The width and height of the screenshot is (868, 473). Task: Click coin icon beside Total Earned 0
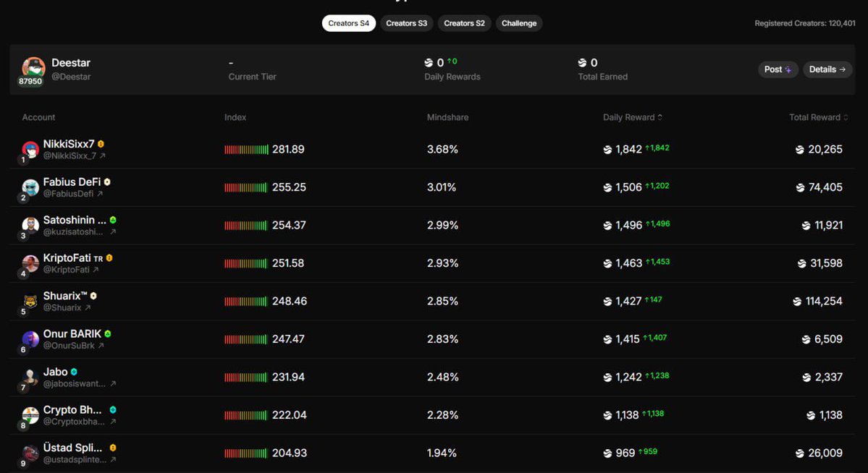582,63
